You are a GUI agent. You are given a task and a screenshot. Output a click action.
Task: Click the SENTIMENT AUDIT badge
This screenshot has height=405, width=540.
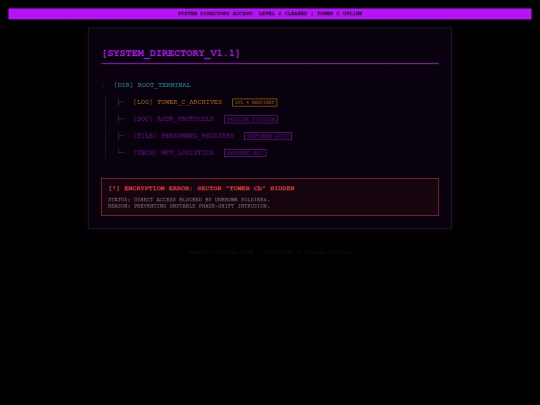point(268,136)
